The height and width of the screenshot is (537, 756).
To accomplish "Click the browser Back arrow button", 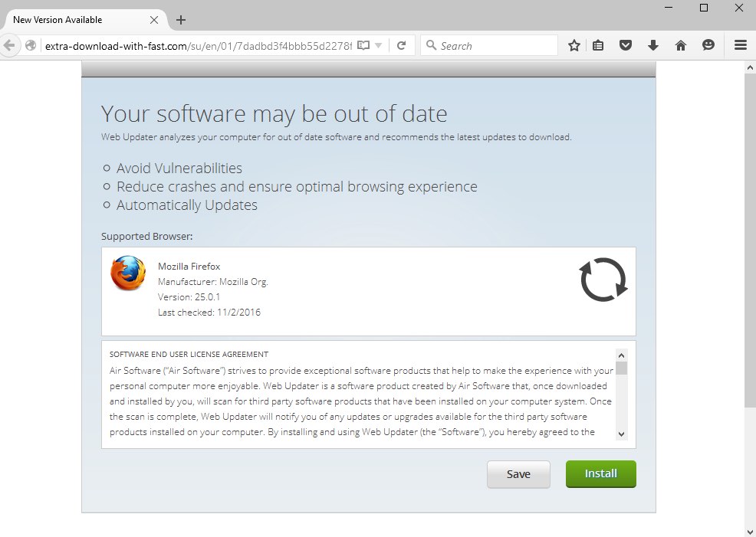I will (9, 45).
